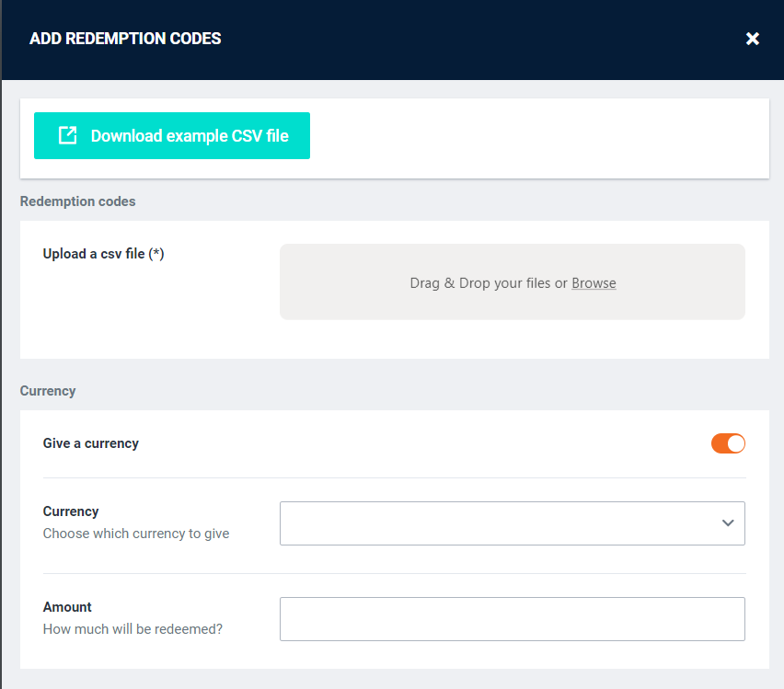Click the 'Give a currency' bold label

tap(91, 443)
